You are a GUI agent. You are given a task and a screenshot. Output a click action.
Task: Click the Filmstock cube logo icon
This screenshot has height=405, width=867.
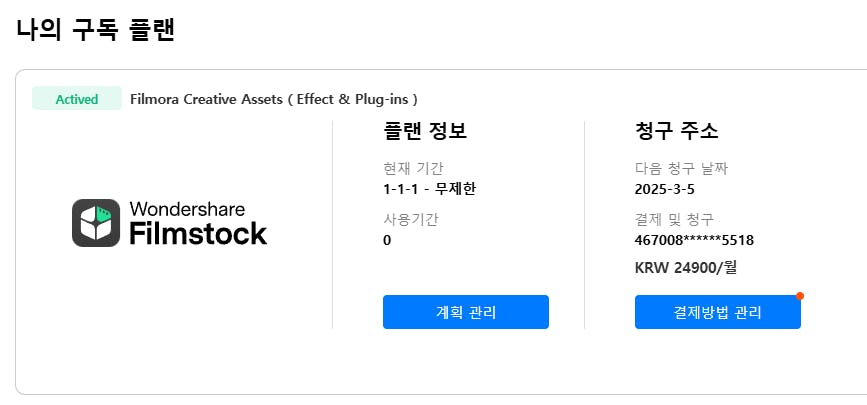(x=96, y=222)
